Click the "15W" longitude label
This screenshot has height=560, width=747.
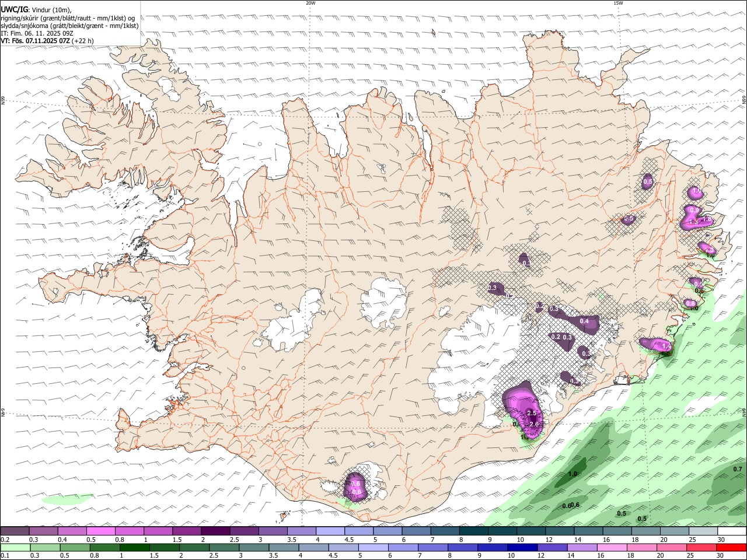tap(618, 3)
